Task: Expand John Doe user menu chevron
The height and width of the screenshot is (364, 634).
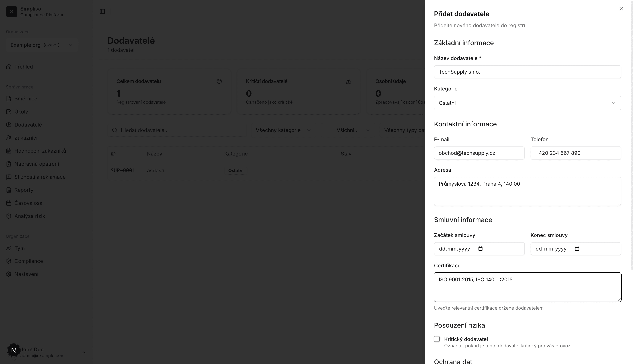Action: 84,353
